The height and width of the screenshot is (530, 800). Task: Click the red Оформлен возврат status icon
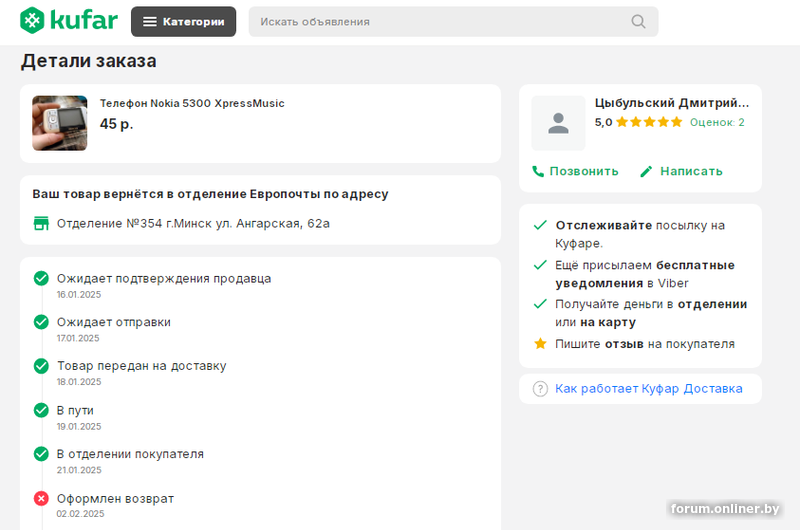pos(41,498)
